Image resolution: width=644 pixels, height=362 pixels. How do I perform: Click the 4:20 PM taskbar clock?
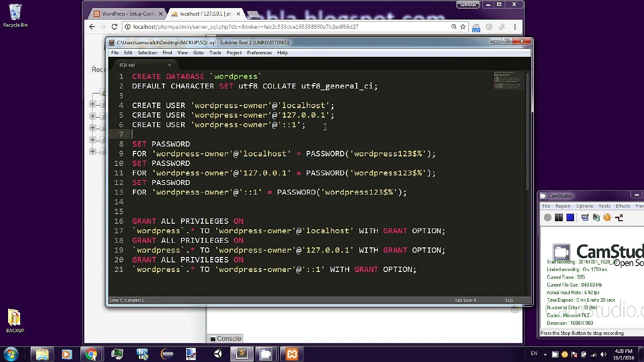tap(624, 354)
